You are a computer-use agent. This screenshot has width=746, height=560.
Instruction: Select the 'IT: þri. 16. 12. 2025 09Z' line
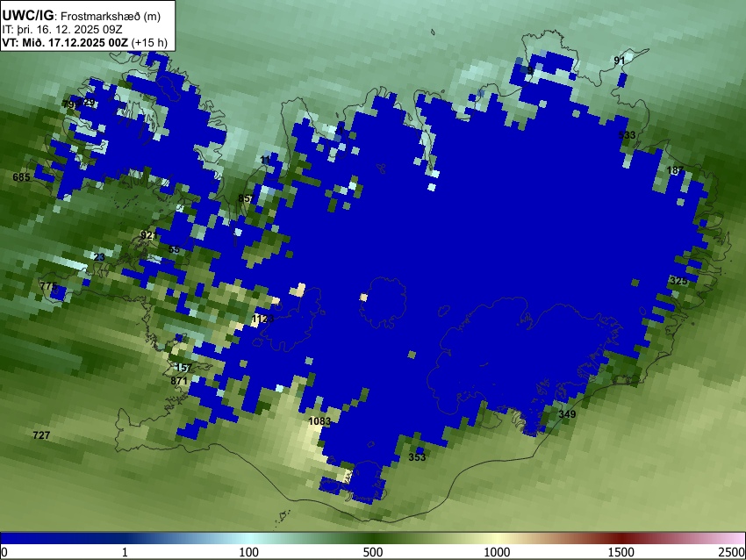coord(62,30)
